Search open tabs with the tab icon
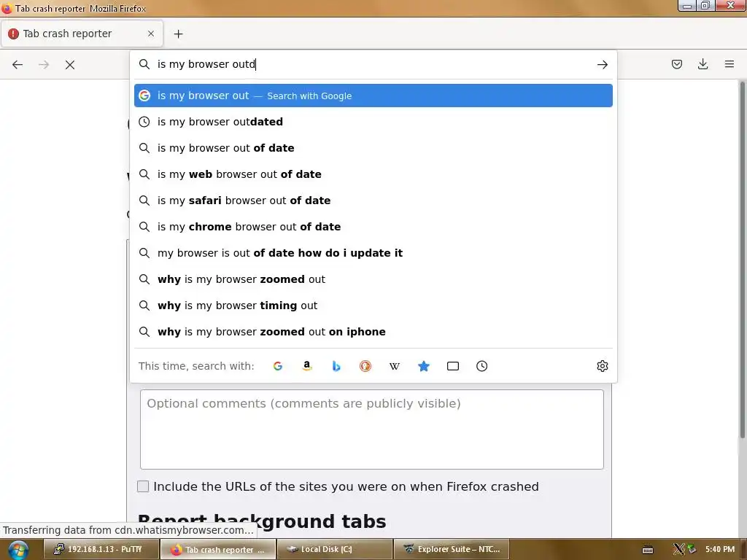 coord(452,366)
